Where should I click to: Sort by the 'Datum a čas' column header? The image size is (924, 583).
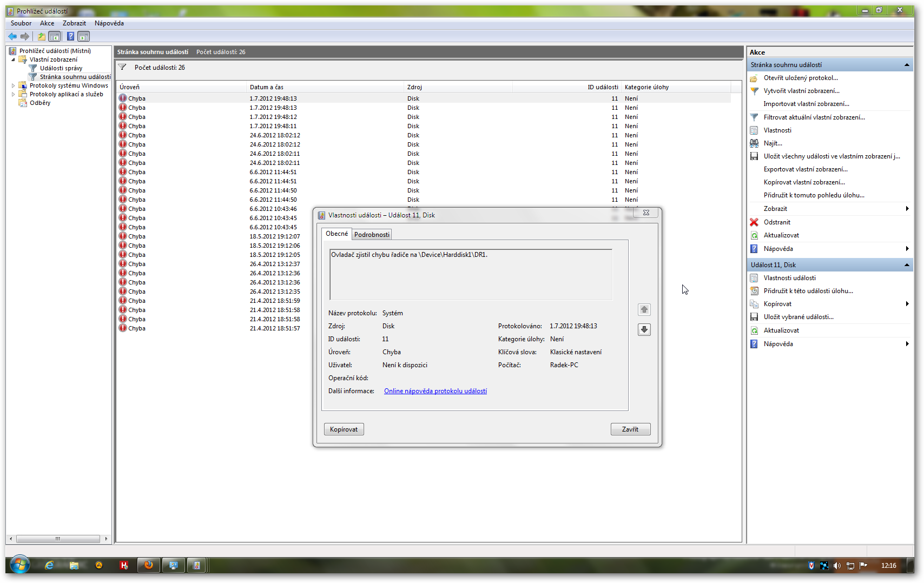coord(326,87)
